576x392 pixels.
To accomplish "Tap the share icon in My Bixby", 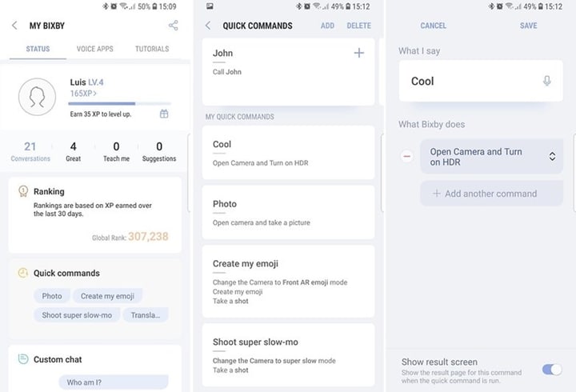I will [174, 26].
